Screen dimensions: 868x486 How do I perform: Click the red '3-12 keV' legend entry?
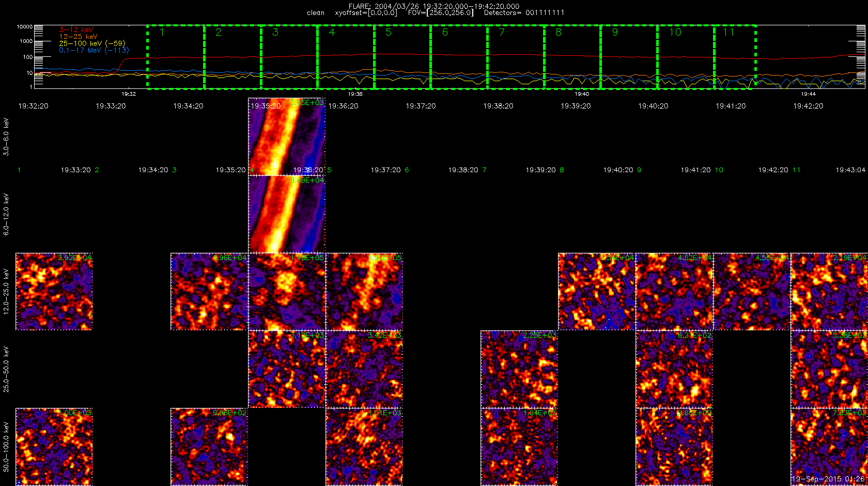point(76,30)
